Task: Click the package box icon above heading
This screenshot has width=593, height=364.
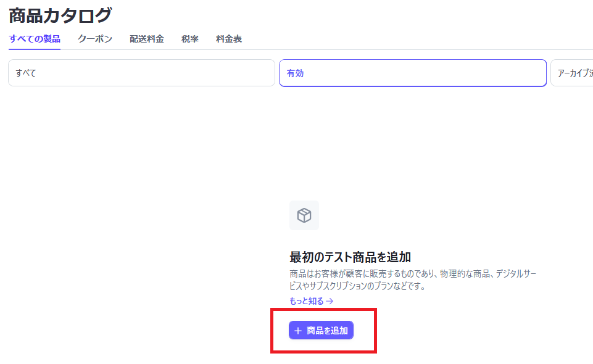Action: (x=304, y=215)
